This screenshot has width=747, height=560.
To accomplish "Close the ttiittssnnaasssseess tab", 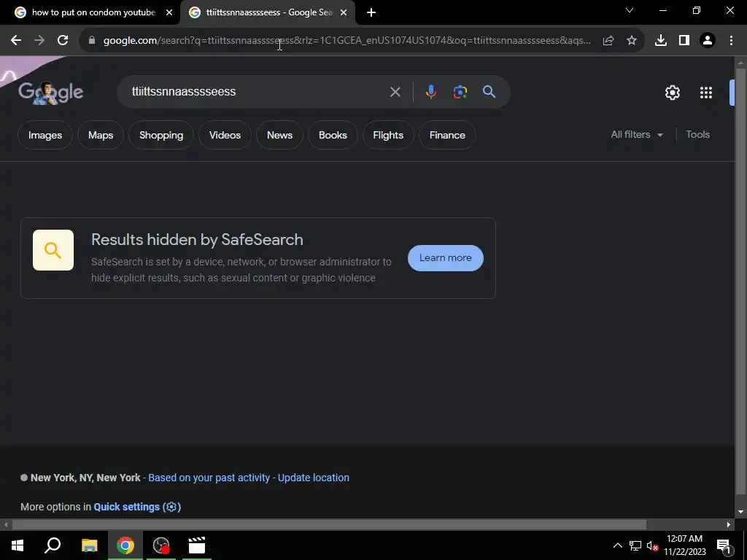I will point(344,12).
